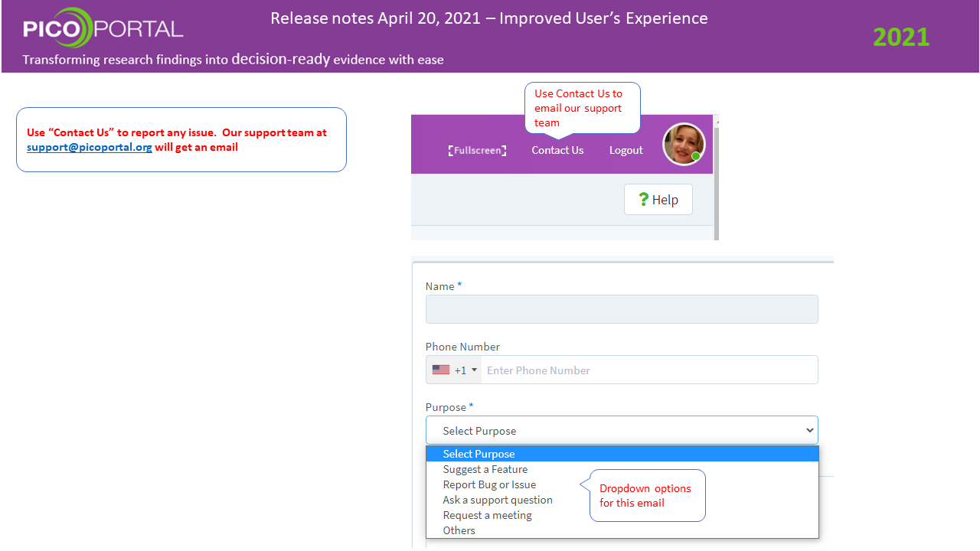The width and height of the screenshot is (980, 551).
Task: Click into the Name input field
Action: (622, 309)
